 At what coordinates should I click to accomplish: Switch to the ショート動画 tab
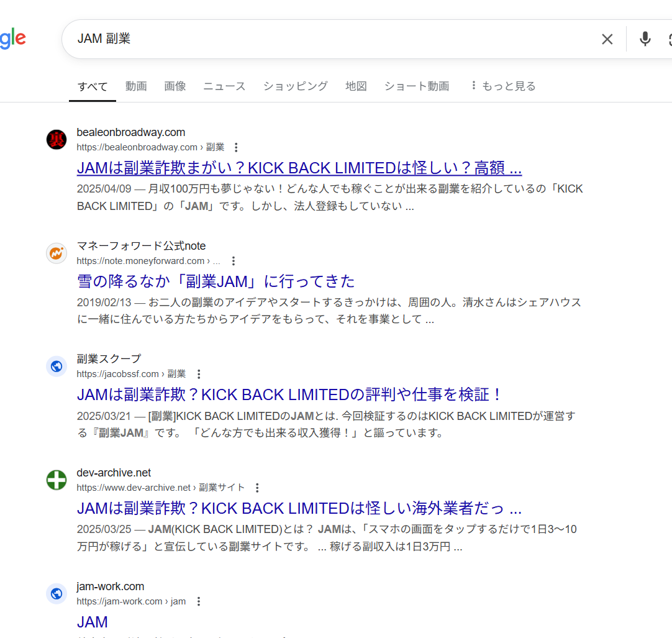(417, 86)
